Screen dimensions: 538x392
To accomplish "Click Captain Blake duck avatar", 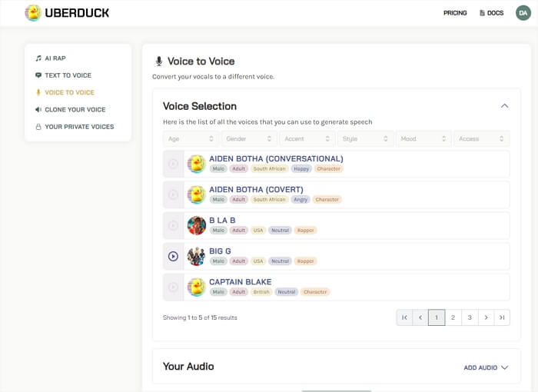I will pyautogui.click(x=197, y=287).
